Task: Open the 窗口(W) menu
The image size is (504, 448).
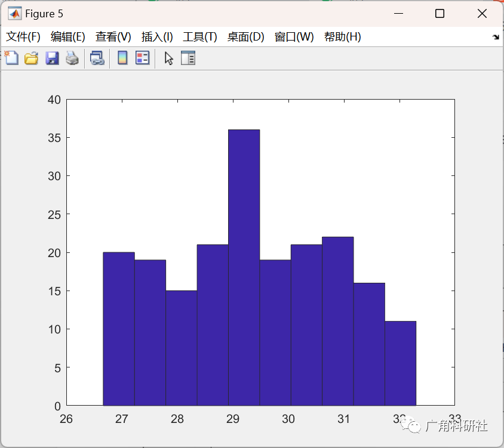Action: click(x=294, y=36)
